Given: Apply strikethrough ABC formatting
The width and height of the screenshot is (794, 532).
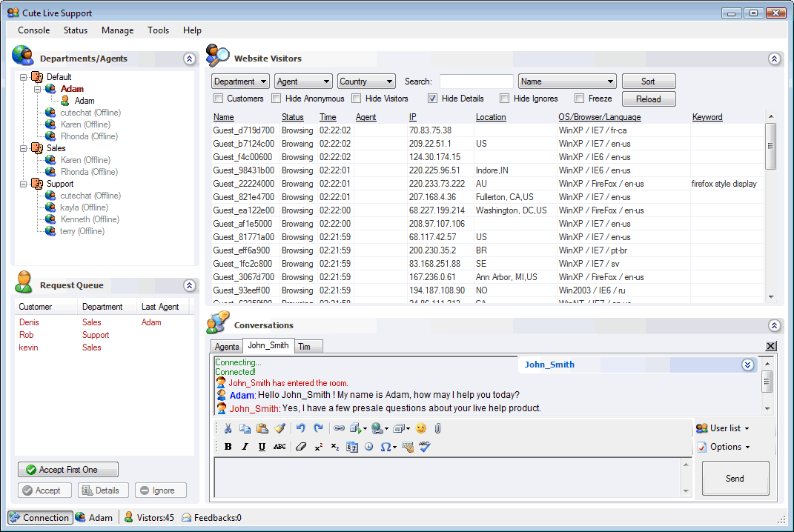Looking at the screenshot, I should coord(279,447).
